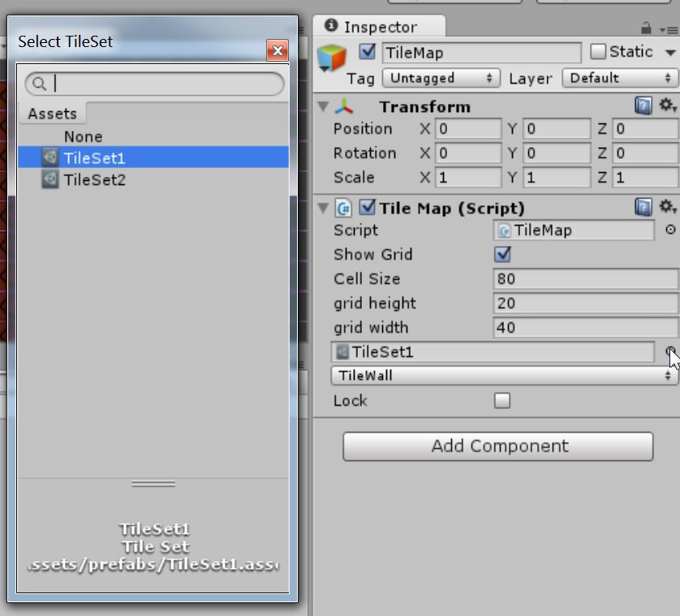Click the Position X field
The width and height of the screenshot is (680, 616).
pos(468,129)
